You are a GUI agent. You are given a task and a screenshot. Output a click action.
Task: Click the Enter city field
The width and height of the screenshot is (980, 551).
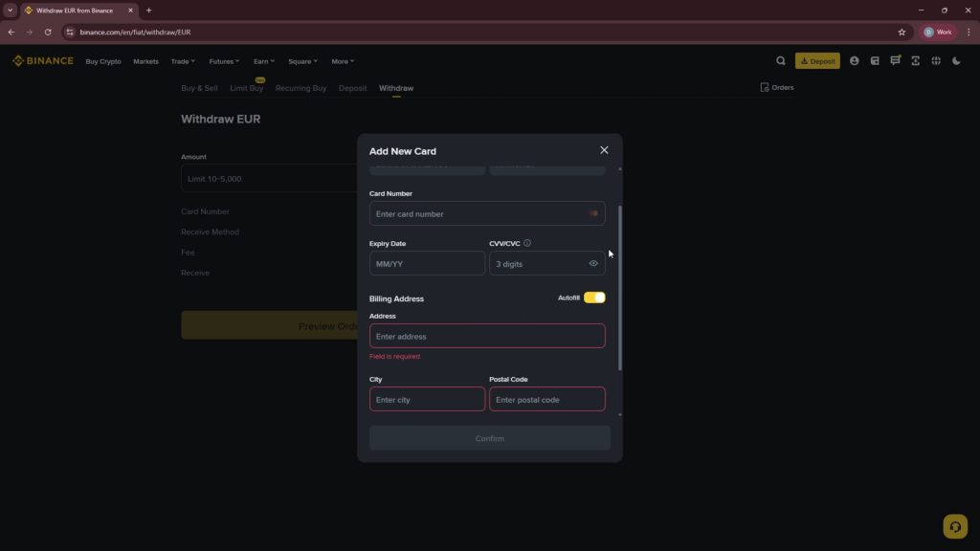(x=427, y=399)
